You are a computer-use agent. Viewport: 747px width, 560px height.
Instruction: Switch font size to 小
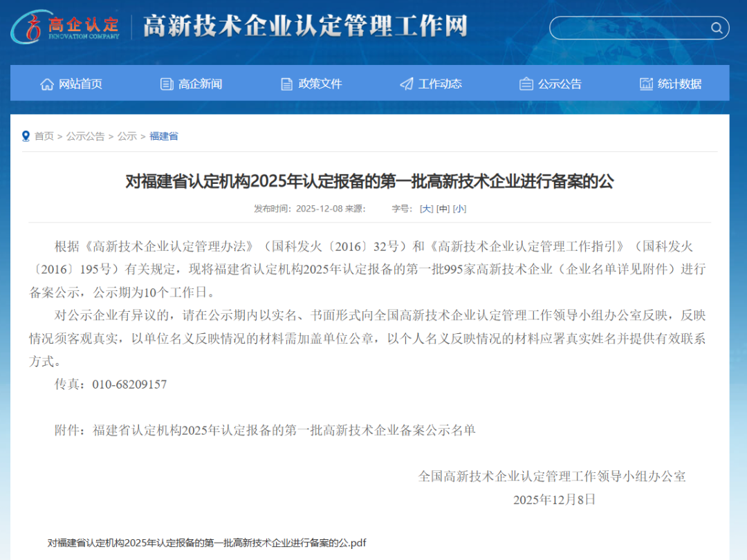pos(460,208)
